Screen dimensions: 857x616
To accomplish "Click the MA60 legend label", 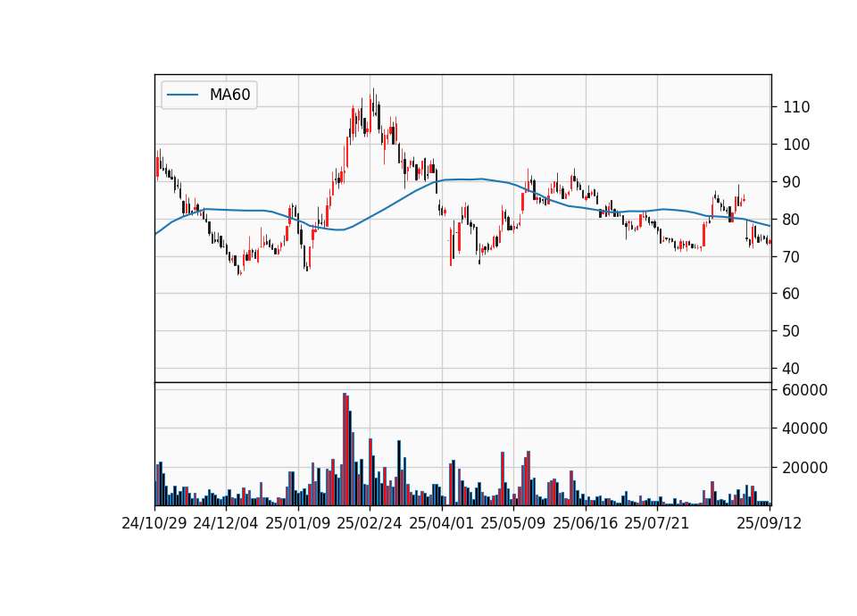I will (229, 95).
